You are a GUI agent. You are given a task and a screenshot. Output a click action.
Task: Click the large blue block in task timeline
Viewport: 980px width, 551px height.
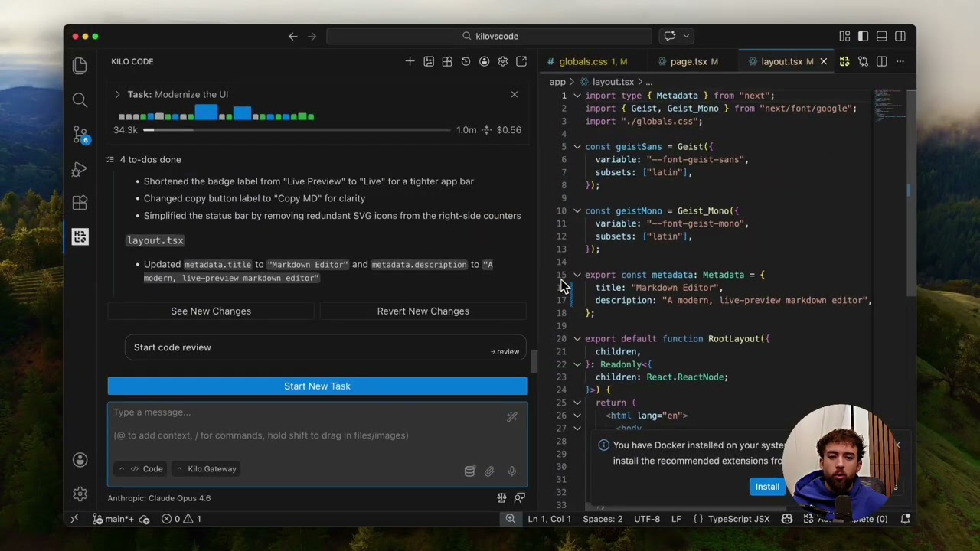(x=206, y=112)
